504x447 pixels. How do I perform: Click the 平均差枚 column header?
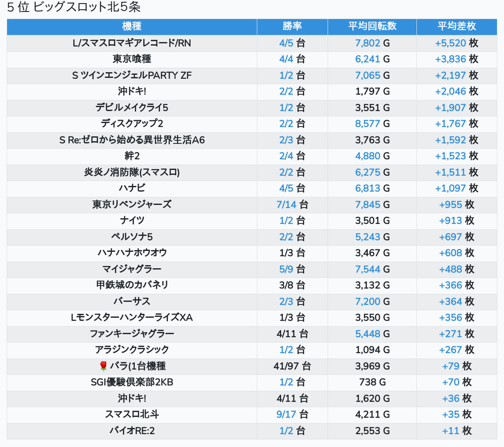457,26
